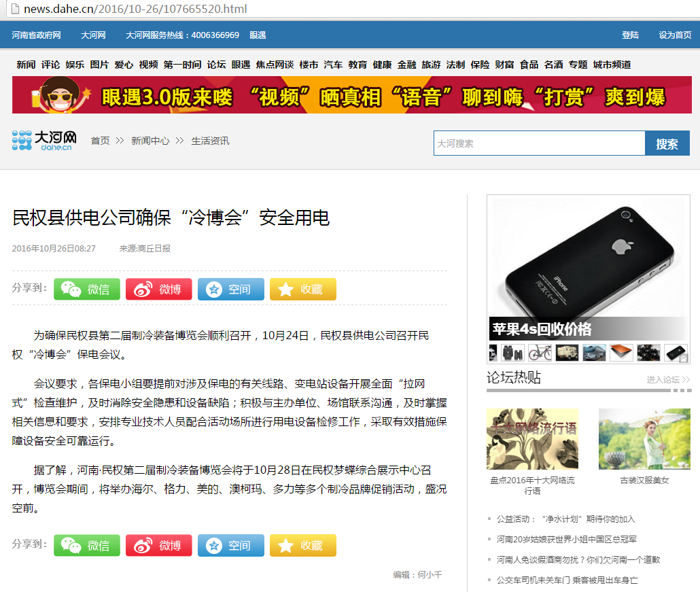Click the 大河网 dahe.cn logo
Image resolution: width=700 pixels, height=592 pixels.
coord(44,141)
